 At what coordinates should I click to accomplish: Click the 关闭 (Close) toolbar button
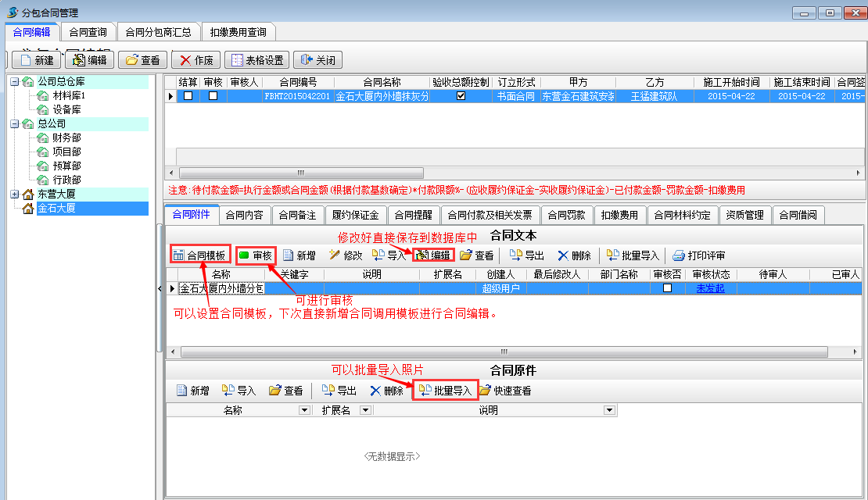click(317, 60)
